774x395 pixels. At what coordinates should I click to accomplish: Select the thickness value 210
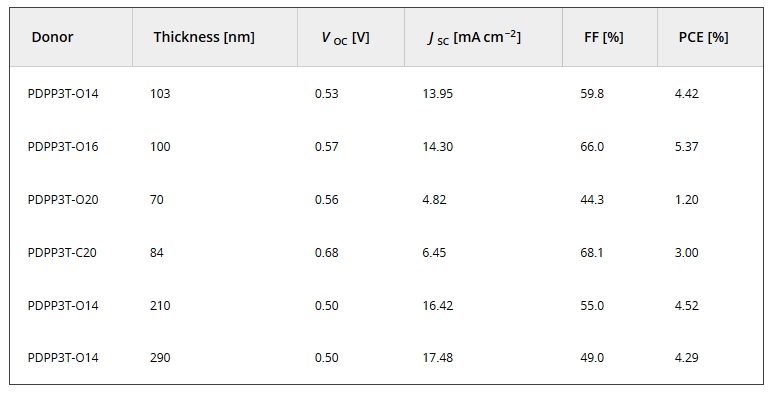pyautogui.click(x=160, y=306)
